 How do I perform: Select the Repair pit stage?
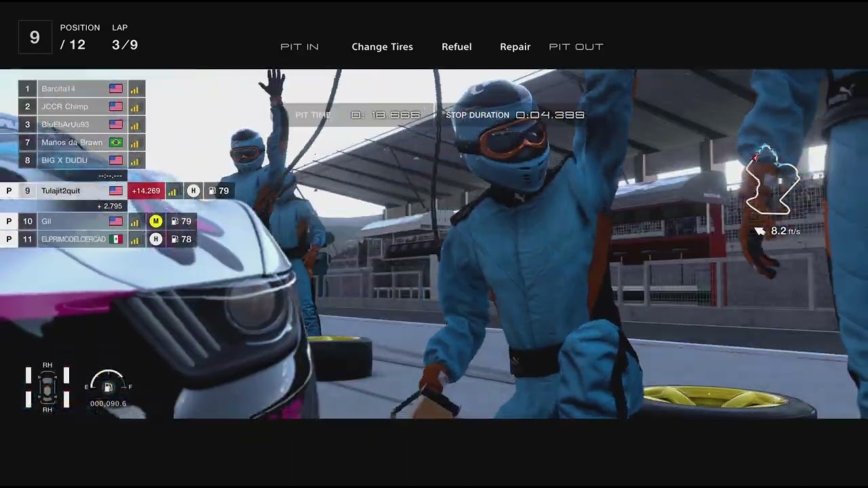coord(515,47)
